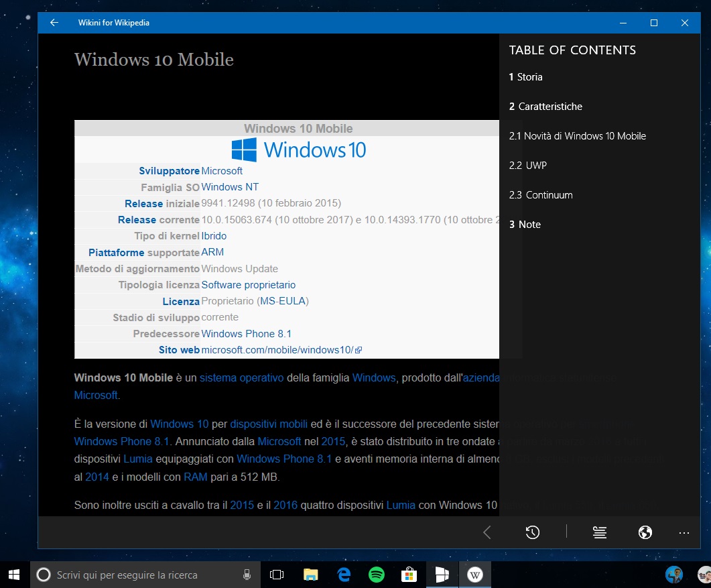Open the Windows Phone 8.1 predecessor link

coord(246,334)
